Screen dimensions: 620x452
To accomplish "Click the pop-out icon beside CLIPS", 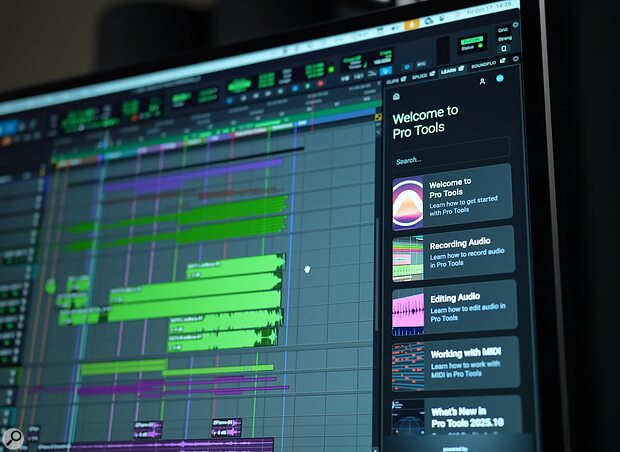I will click(x=403, y=79).
